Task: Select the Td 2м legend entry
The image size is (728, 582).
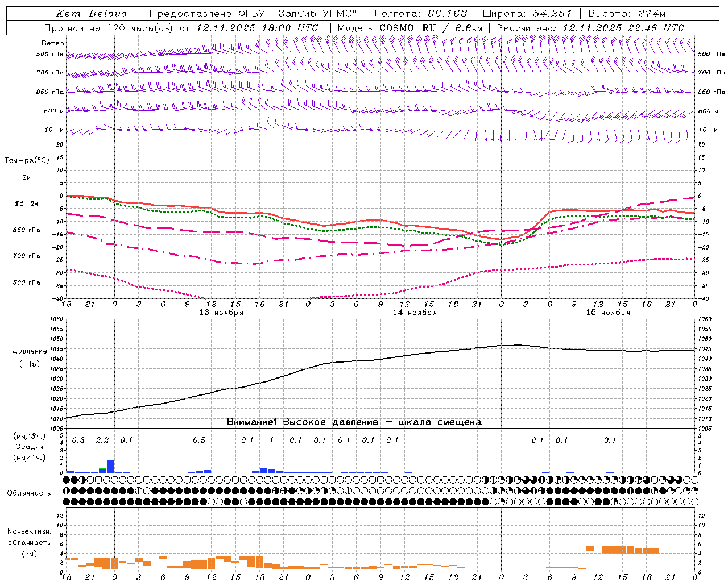Action: coord(26,203)
